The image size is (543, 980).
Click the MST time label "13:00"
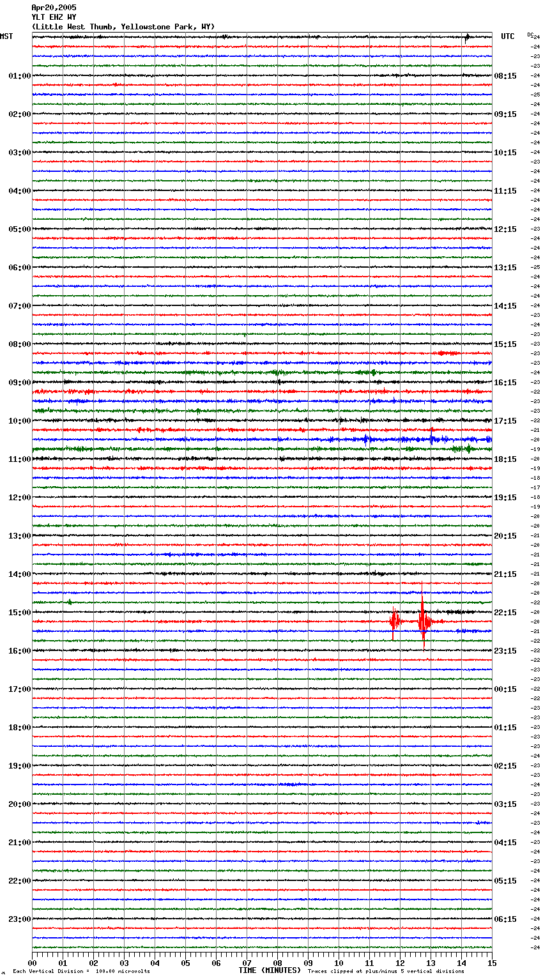20,536
